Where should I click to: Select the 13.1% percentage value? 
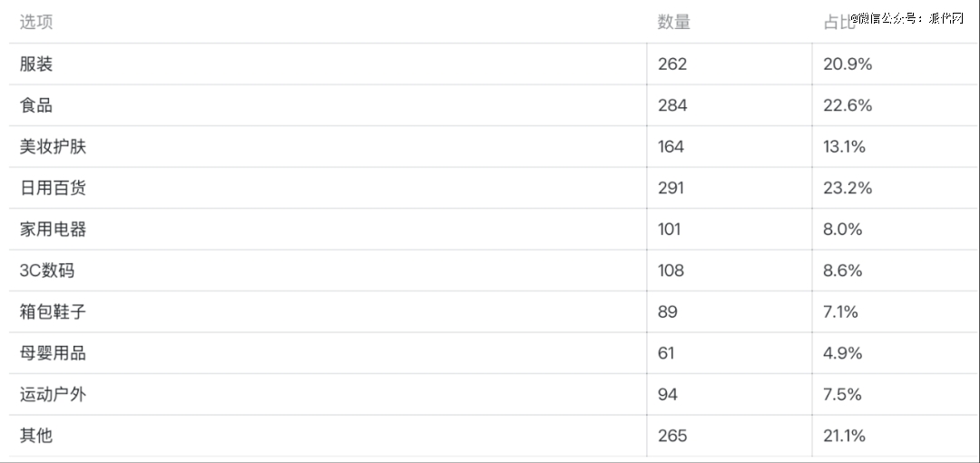click(x=844, y=147)
